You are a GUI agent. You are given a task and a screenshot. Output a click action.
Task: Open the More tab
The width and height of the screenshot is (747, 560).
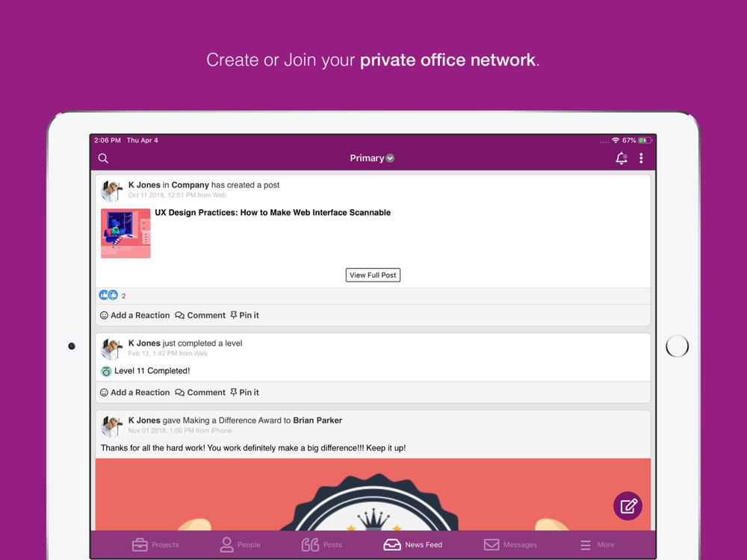pyautogui.click(x=597, y=545)
